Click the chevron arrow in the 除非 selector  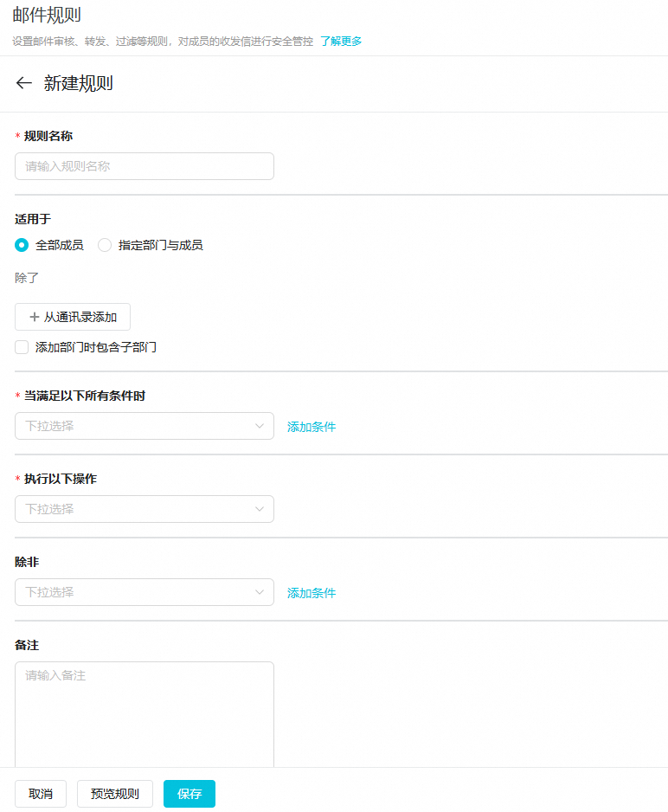point(260,592)
